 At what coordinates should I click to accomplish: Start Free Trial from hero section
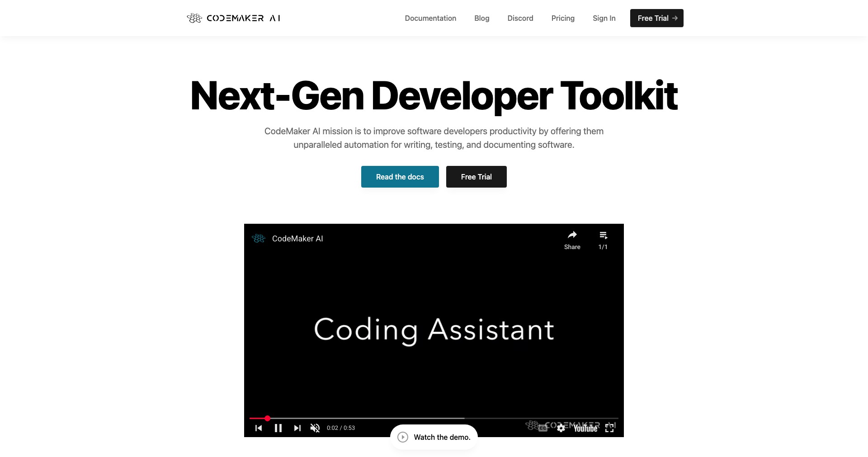click(476, 177)
